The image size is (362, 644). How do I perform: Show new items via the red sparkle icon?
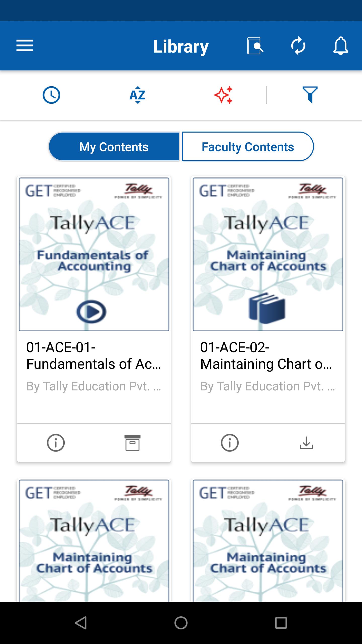(223, 95)
